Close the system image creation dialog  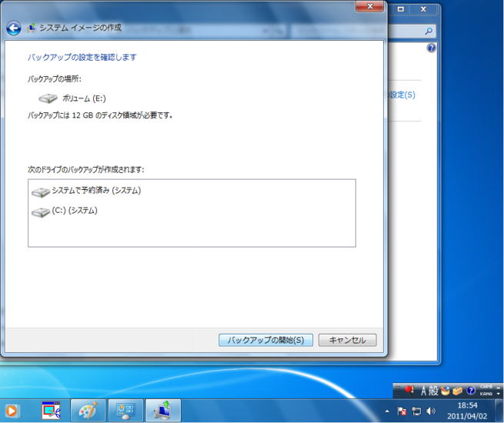(369, 6)
